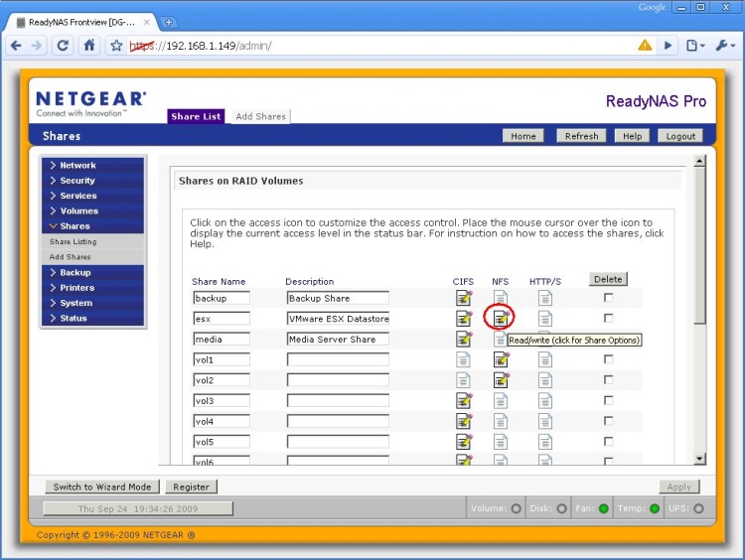Open Share Listing in the sidebar
This screenshot has height=560, width=745.
tap(92, 241)
